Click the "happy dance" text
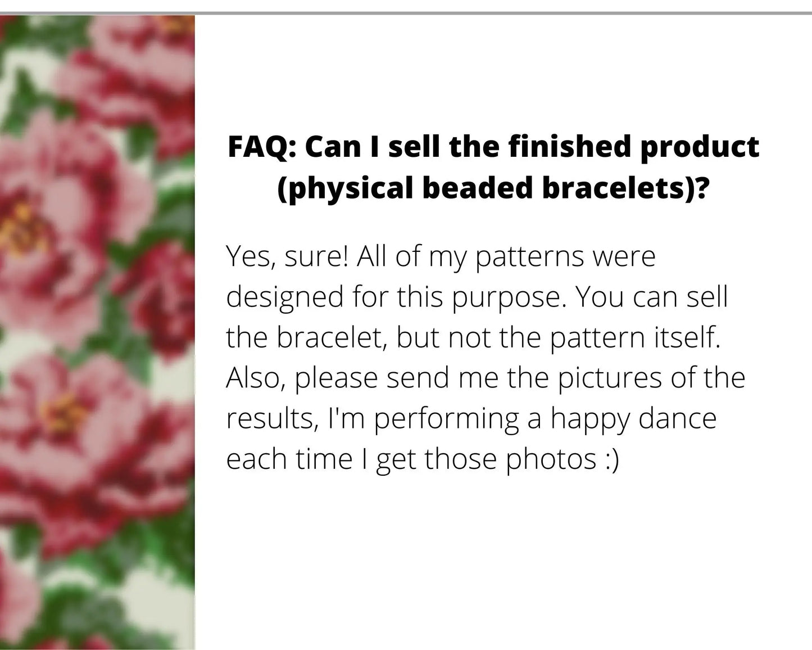812x650 pixels. 633,418
